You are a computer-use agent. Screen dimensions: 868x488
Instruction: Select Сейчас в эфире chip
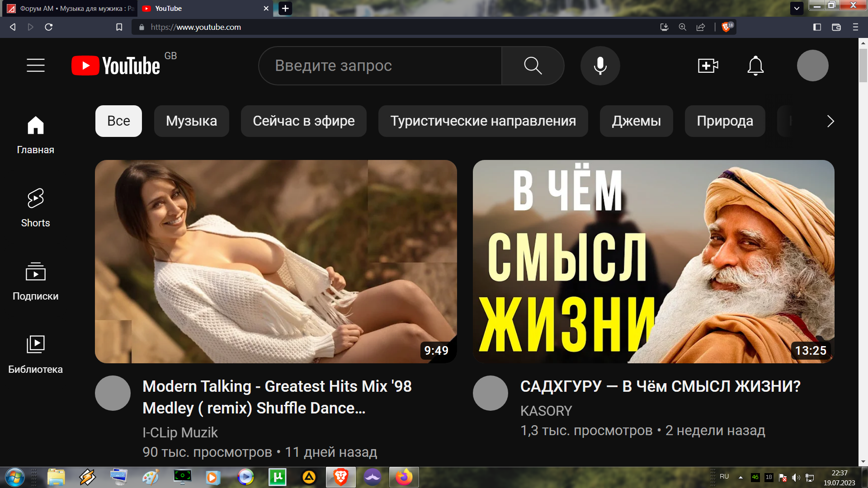[303, 121]
